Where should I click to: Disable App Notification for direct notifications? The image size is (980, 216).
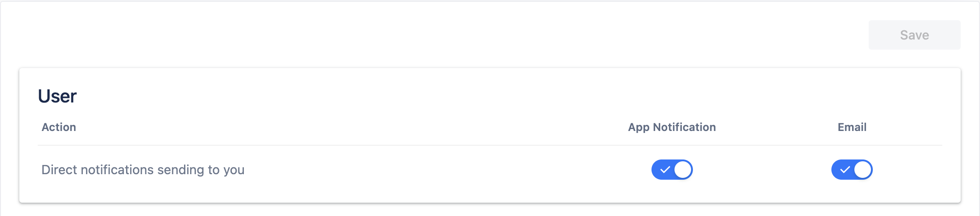tap(672, 170)
